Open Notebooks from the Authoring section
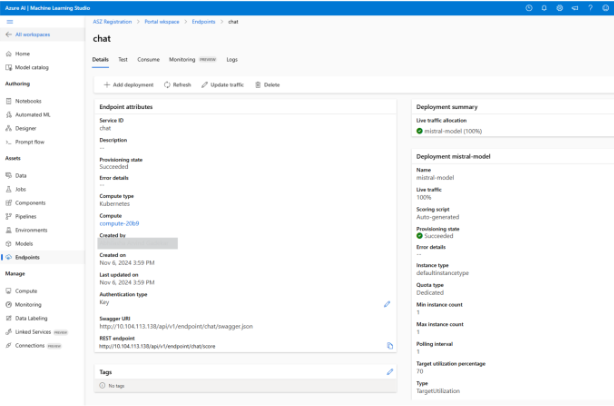Image resolution: width=614 pixels, height=406 pixels. (x=23, y=101)
